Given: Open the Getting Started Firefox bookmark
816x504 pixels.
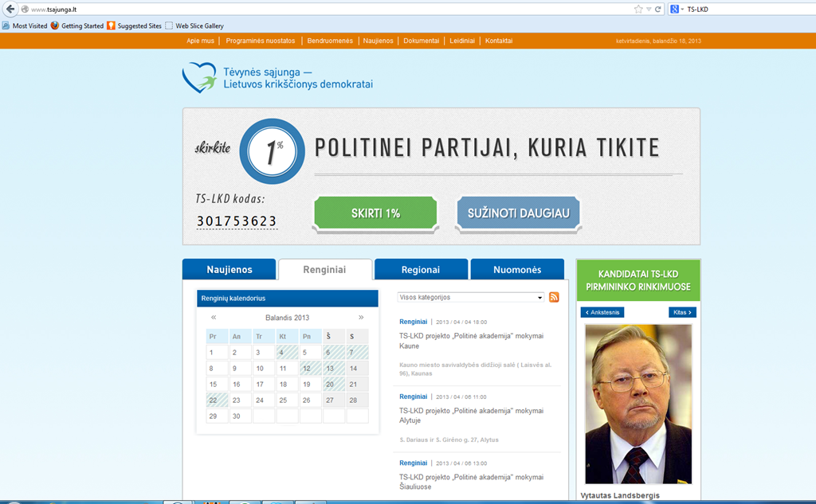Looking at the screenshot, I should click(77, 25).
